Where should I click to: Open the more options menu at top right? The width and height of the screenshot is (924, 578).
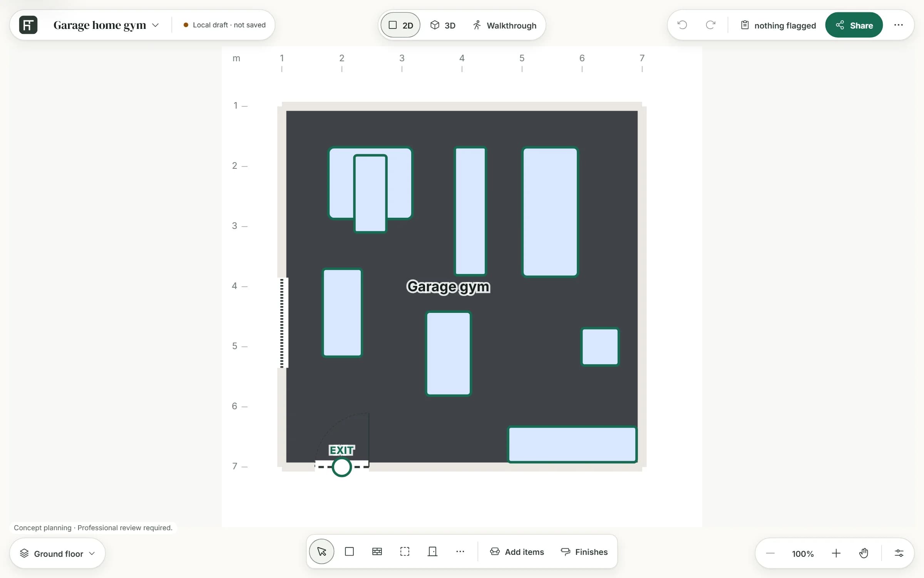[898, 25]
